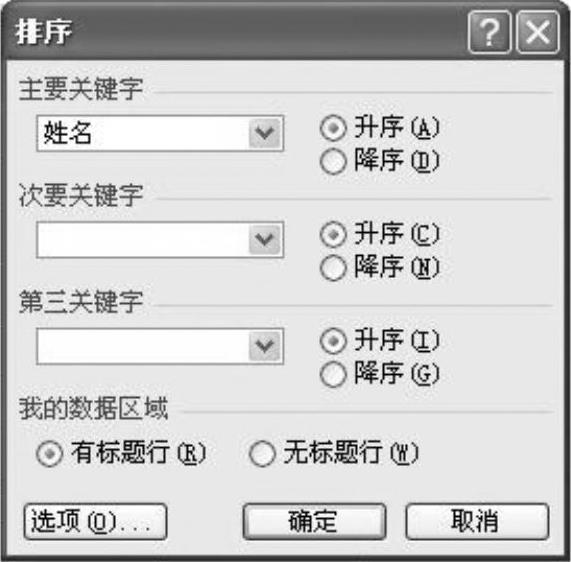571x562 pixels.
Task: Confirm with the 确定 button
Action: coord(314,521)
